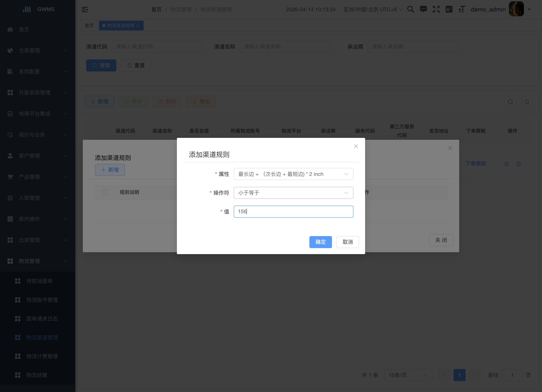Expand the 库内操作 sidebar menu
Viewport: 542px width, 392px height.
pyautogui.click(x=37, y=219)
